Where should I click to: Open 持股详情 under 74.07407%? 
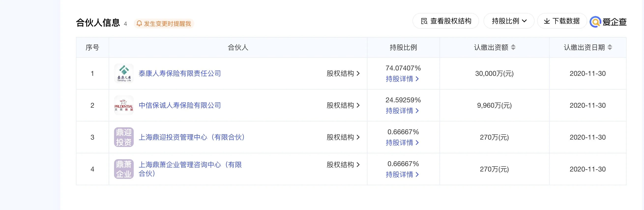[x=402, y=79]
